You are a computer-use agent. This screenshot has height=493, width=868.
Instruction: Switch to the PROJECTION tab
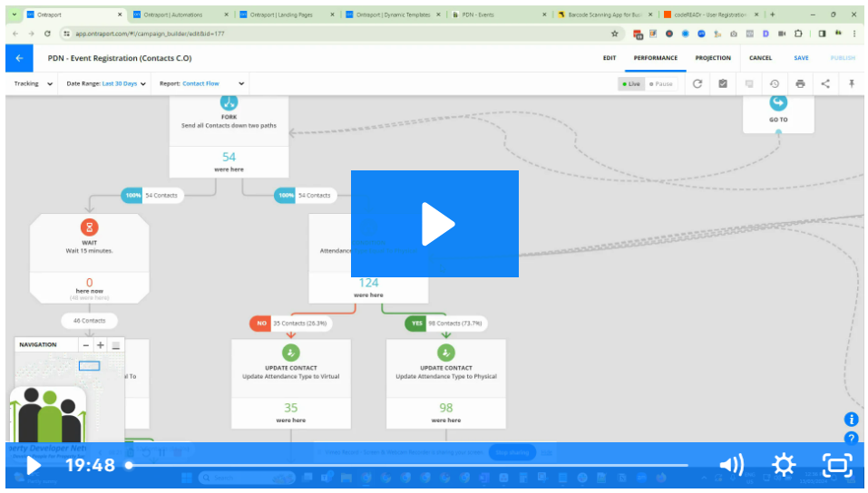713,58
